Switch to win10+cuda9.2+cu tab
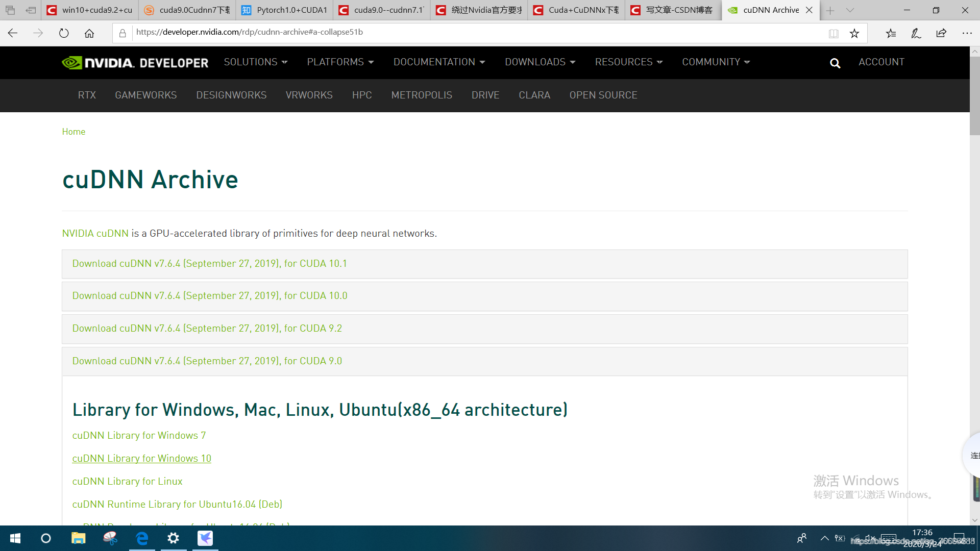Image resolution: width=980 pixels, height=551 pixels. coord(89,10)
